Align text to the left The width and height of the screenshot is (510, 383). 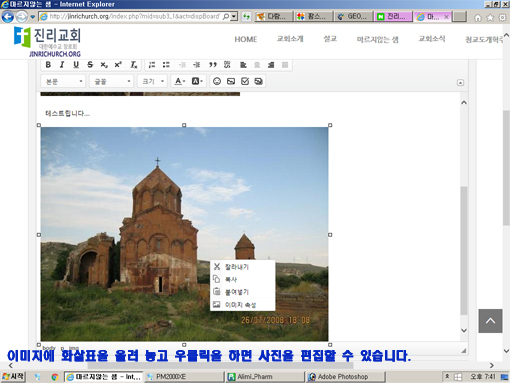[x=243, y=65]
